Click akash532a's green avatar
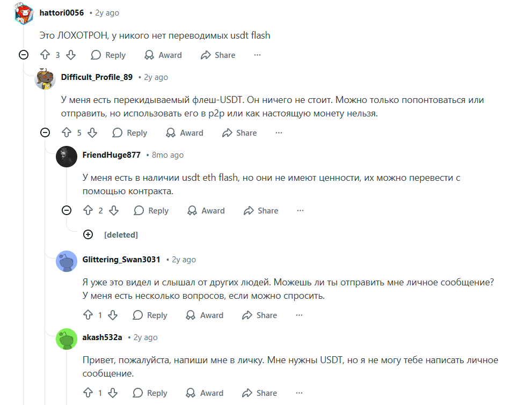This screenshot has height=405, width=532. coord(67,339)
